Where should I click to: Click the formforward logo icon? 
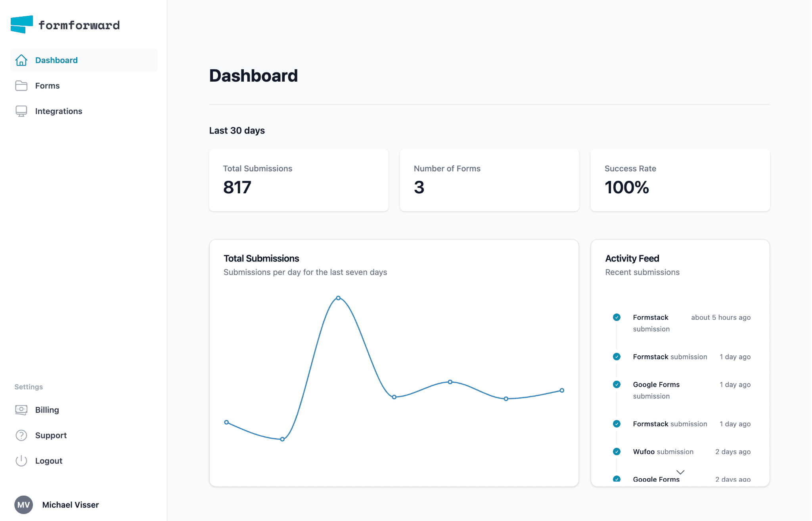point(22,25)
